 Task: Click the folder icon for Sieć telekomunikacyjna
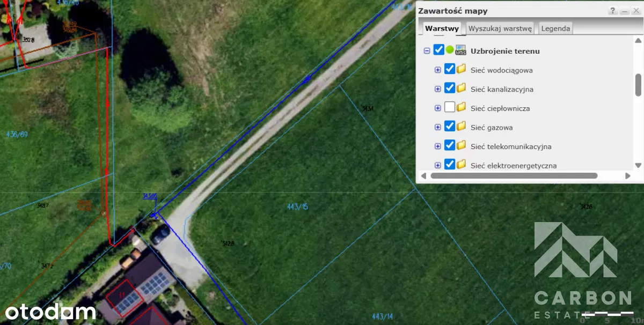461,146
